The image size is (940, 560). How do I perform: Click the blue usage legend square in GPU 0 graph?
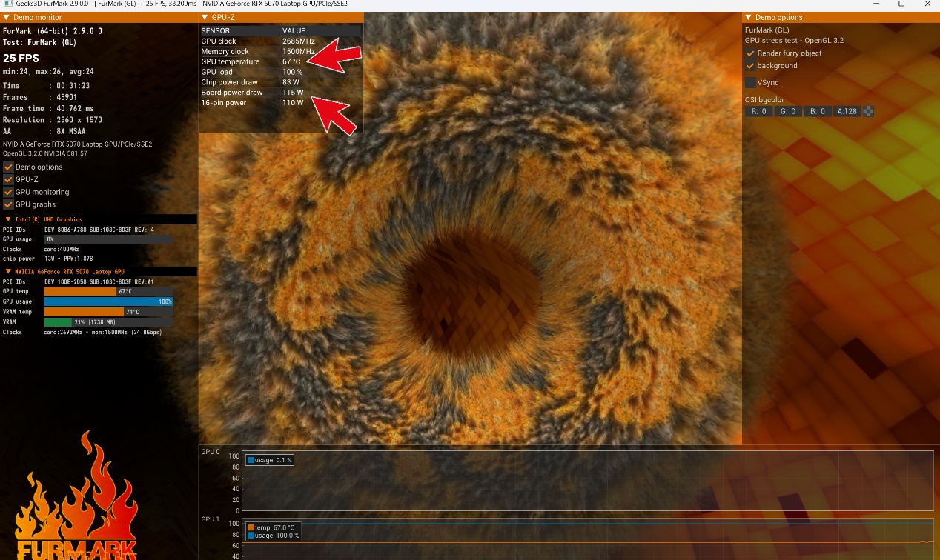click(x=251, y=460)
